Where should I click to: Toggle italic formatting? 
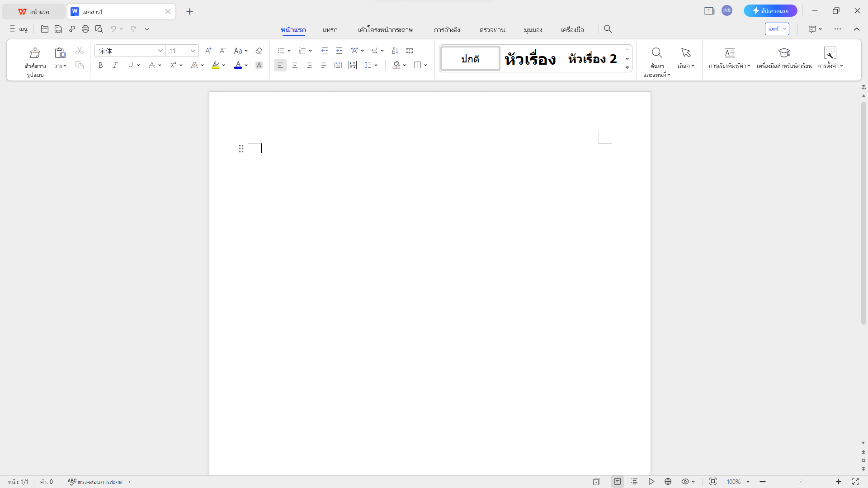[x=115, y=65]
